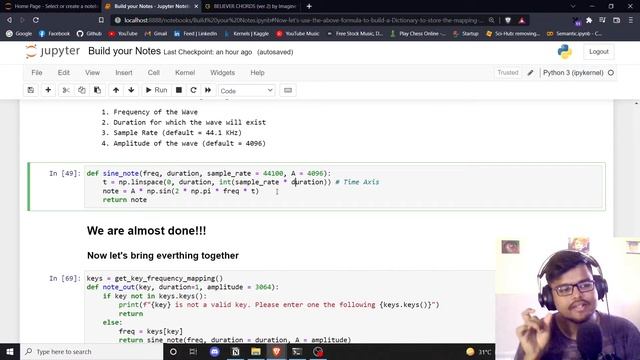
Task: Close the Build your Notes tab
Action: point(196,6)
